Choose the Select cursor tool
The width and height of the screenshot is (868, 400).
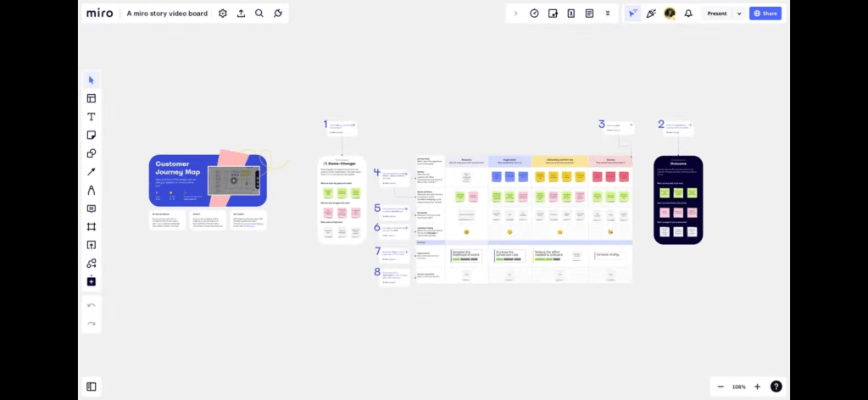(92, 81)
